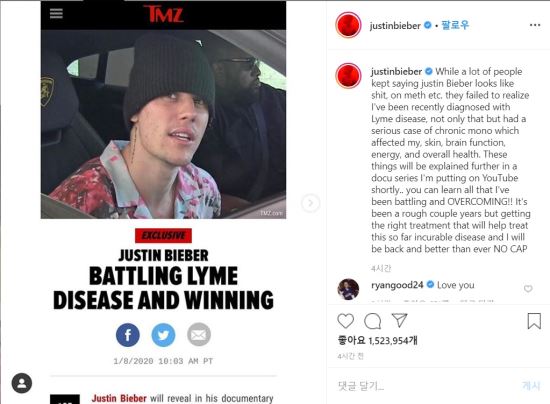Click the email share icon
The height and width of the screenshot is (404, 550).
(199, 335)
